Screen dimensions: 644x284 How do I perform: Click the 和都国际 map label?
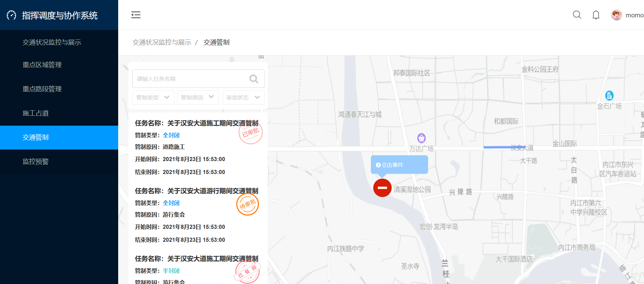[506, 121]
